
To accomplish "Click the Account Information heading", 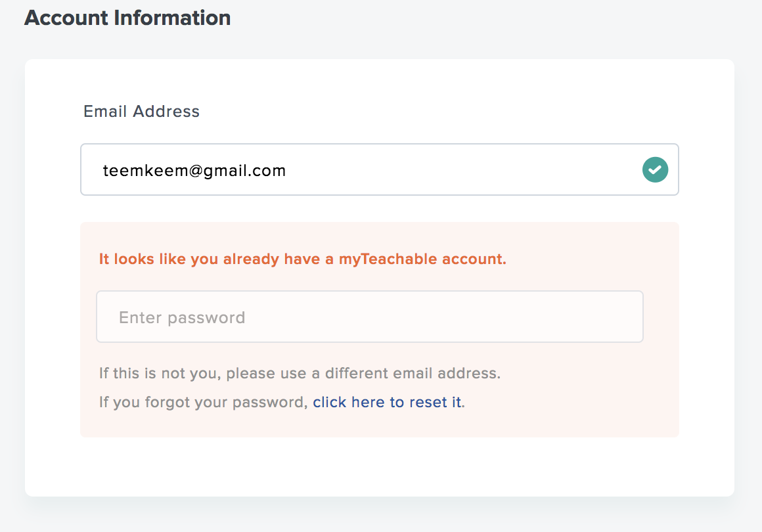I will 127,18.
